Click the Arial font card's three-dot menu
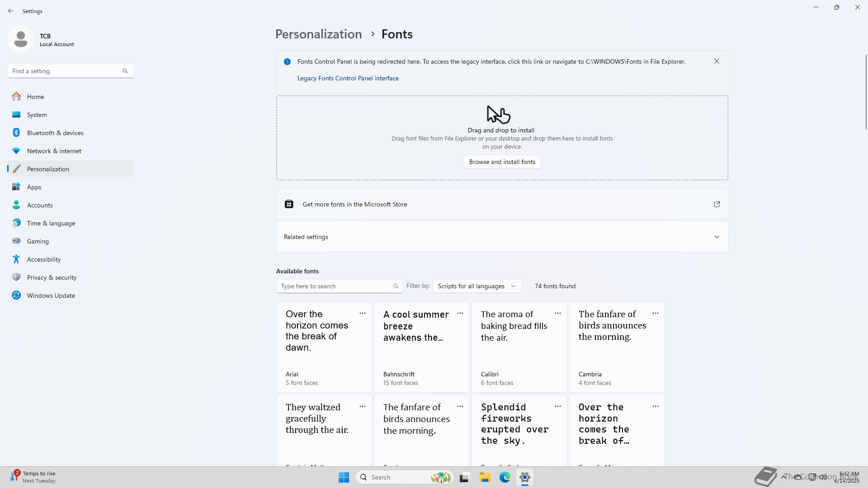Image resolution: width=868 pixels, height=488 pixels. (x=362, y=313)
